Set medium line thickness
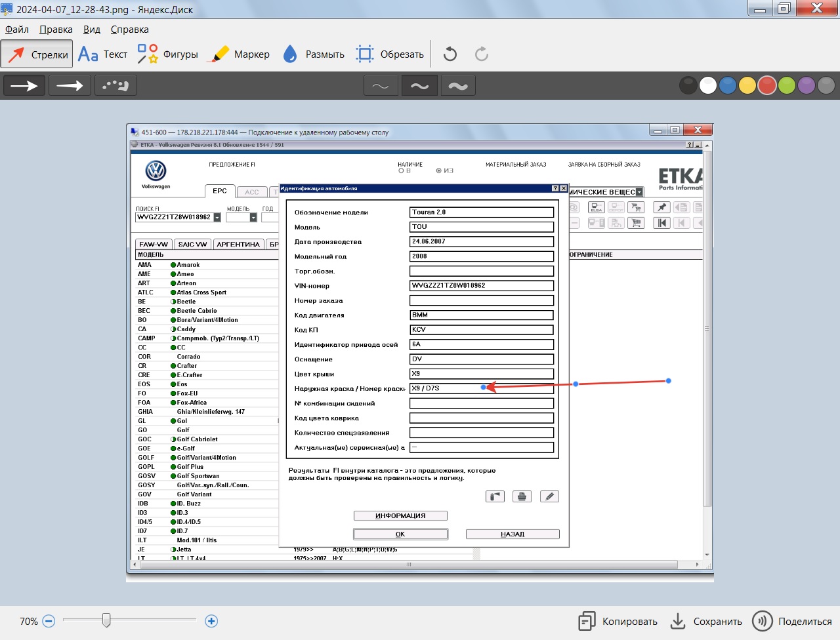Screen dimensions: 840x640 (x=419, y=85)
